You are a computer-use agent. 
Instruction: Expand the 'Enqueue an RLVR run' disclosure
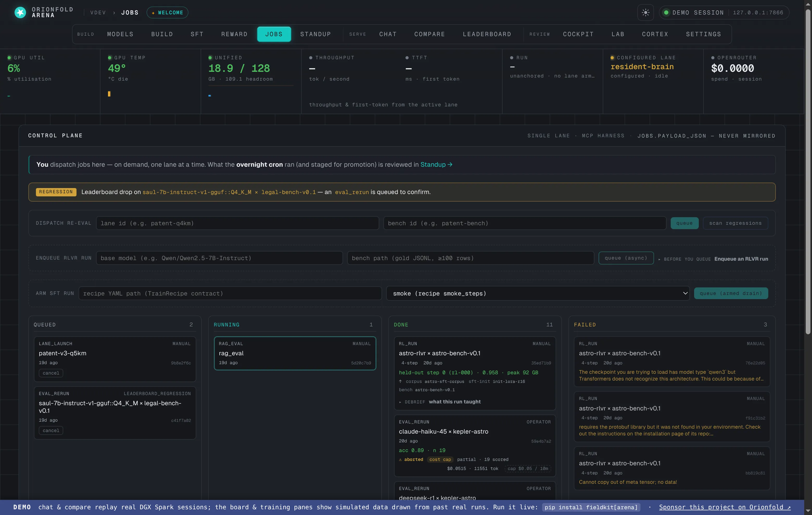tap(713, 259)
